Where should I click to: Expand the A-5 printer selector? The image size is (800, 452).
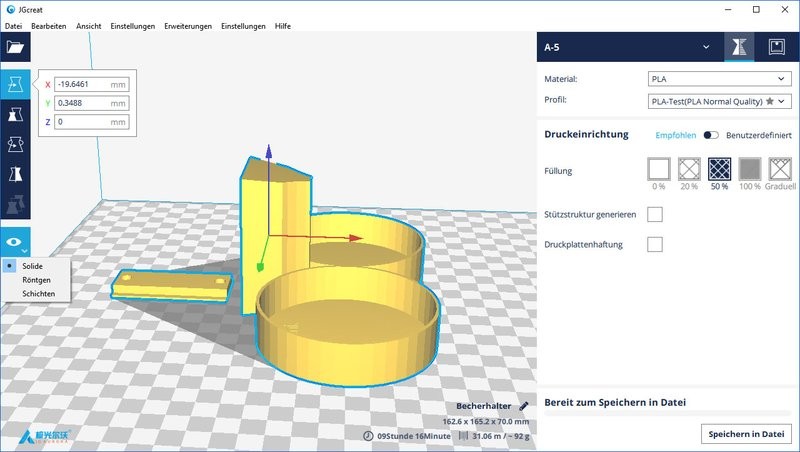(x=707, y=47)
